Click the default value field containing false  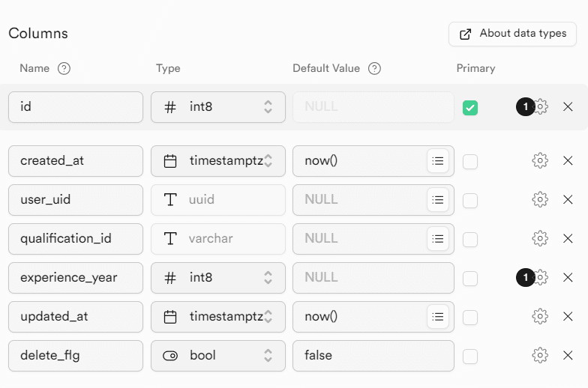(373, 355)
